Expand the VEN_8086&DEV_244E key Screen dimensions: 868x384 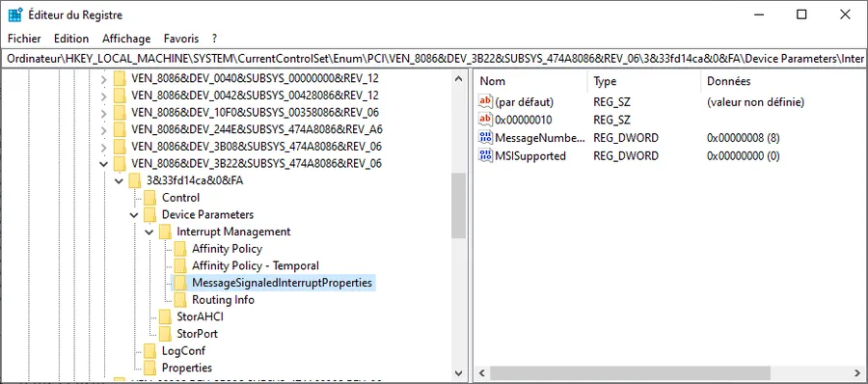(103, 130)
